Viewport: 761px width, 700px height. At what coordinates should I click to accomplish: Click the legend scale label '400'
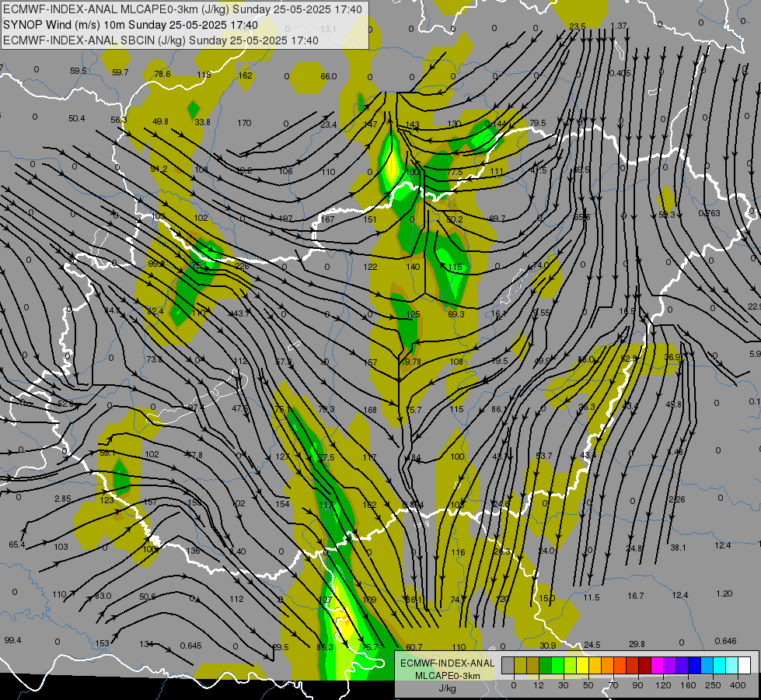[x=738, y=685]
